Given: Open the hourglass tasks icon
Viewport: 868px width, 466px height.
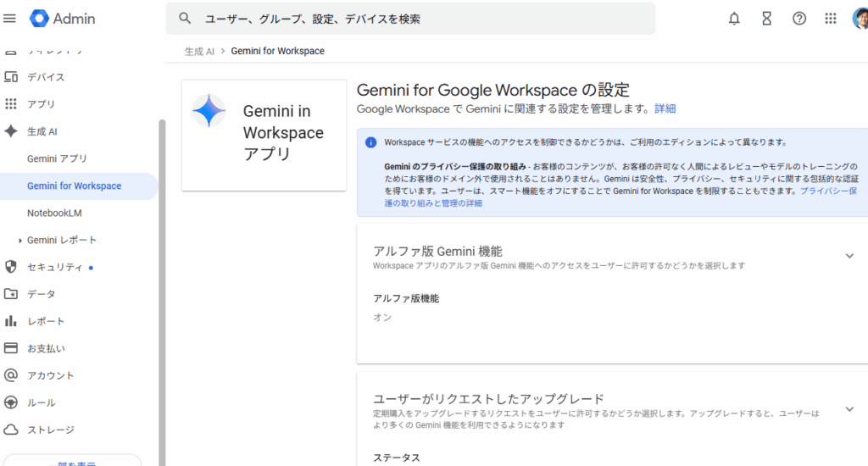Looking at the screenshot, I should click(x=766, y=19).
